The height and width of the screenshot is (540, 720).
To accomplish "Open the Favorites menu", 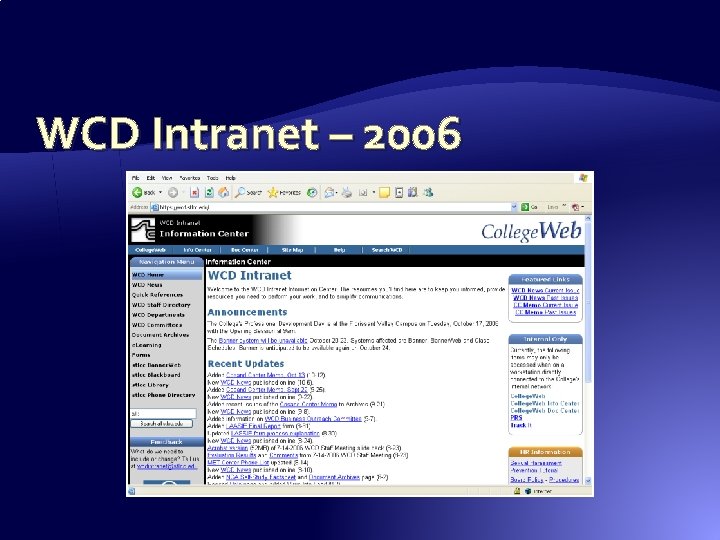I will pyautogui.click(x=190, y=178).
